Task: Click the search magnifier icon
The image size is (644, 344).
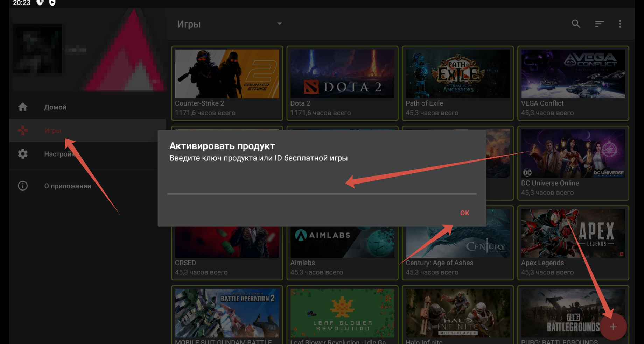Action: [x=576, y=24]
